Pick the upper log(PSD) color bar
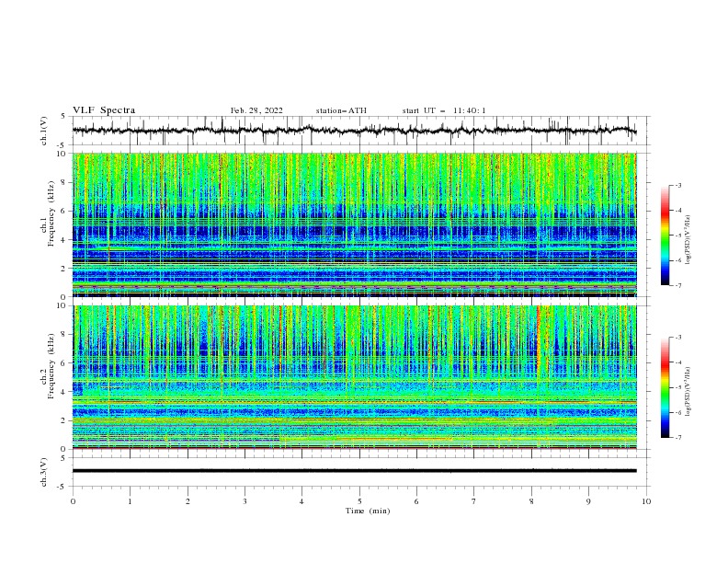Viewport: 728px width, 563px height. 665,236
